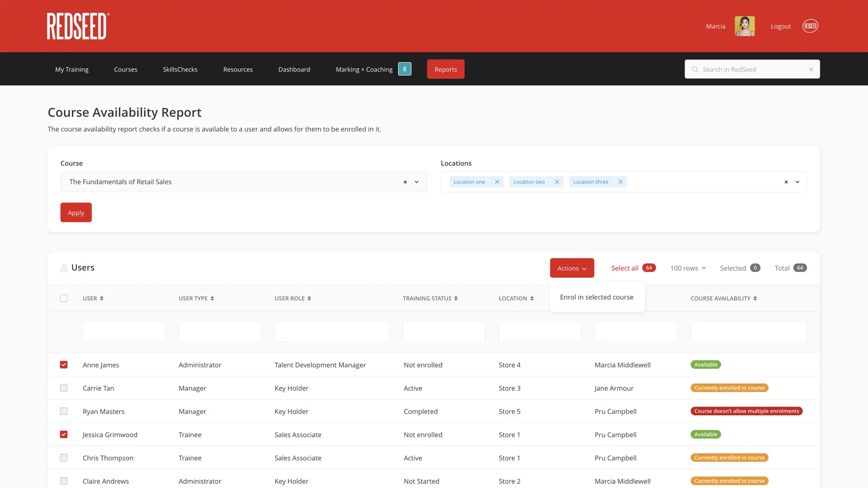Sort the table by TRAINING STATUS arrows

[456, 298]
